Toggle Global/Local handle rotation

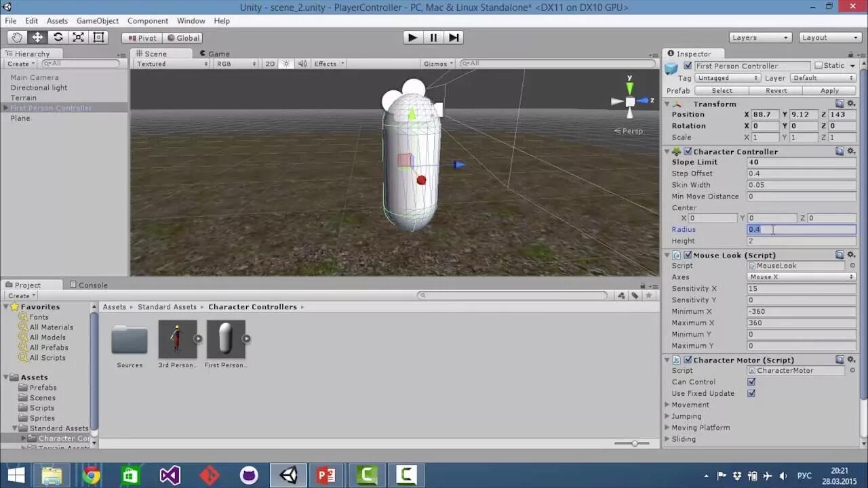pyautogui.click(x=183, y=38)
